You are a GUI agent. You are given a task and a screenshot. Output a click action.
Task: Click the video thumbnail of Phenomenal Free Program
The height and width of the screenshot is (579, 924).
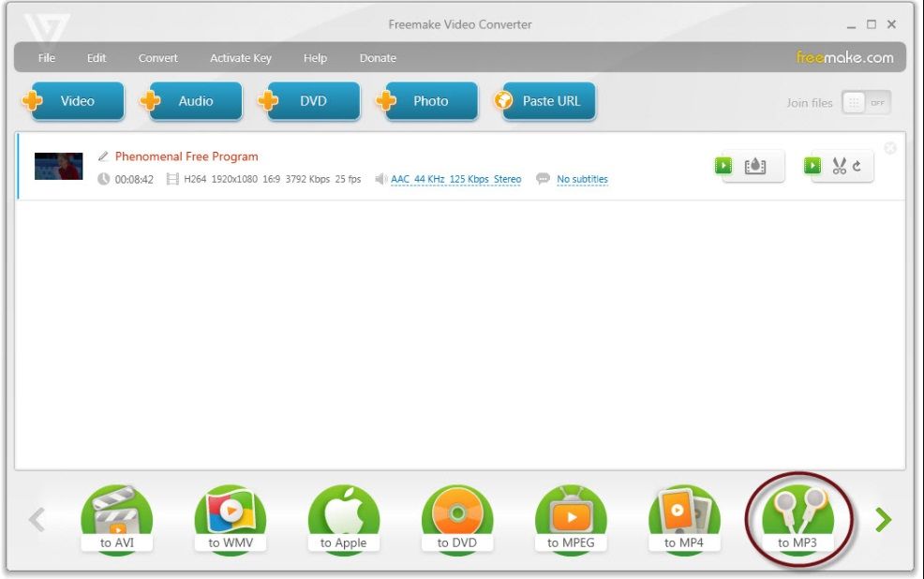click(58, 166)
